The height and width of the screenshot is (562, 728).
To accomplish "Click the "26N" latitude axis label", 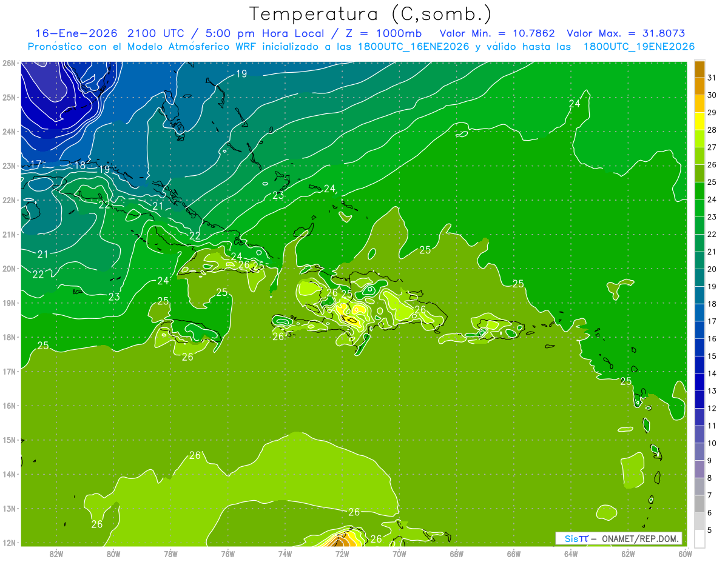I will pos(8,63).
